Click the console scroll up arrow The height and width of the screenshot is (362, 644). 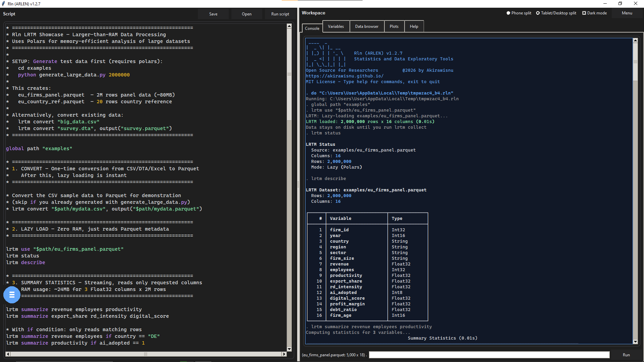coord(635,40)
